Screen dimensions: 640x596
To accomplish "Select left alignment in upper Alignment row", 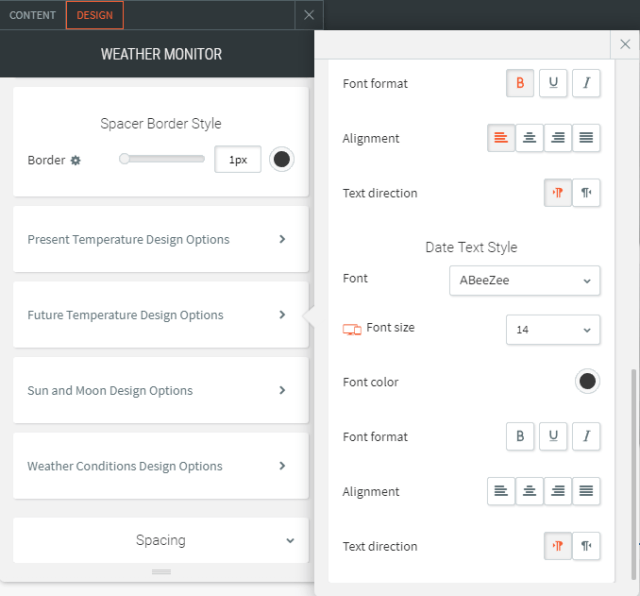I will tap(501, 138).
